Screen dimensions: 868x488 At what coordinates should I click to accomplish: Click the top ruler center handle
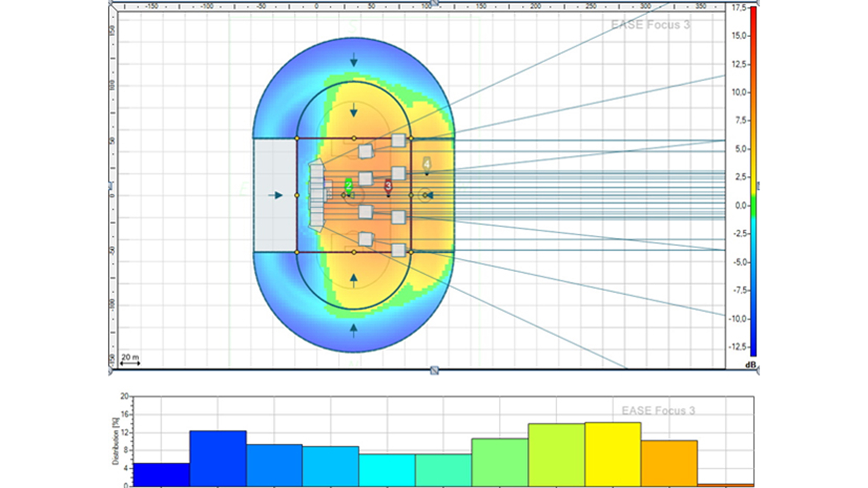(x=434, y=2)
